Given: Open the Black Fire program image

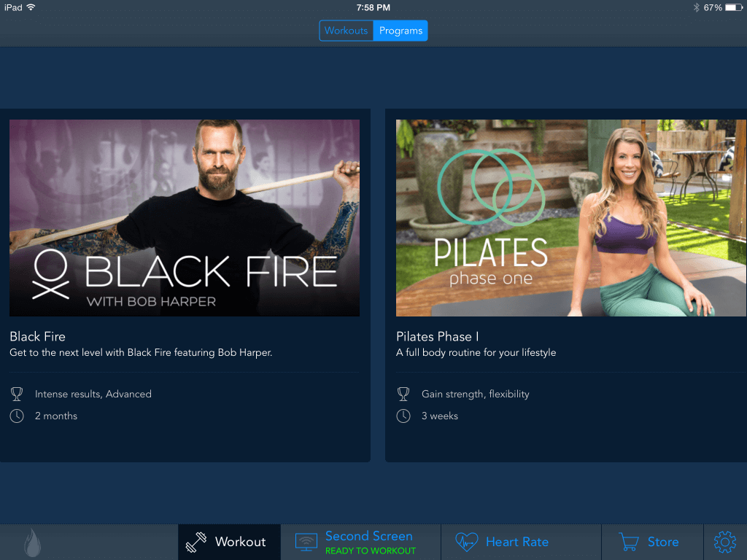Looking at the screenshot, I should coord(185,217).
